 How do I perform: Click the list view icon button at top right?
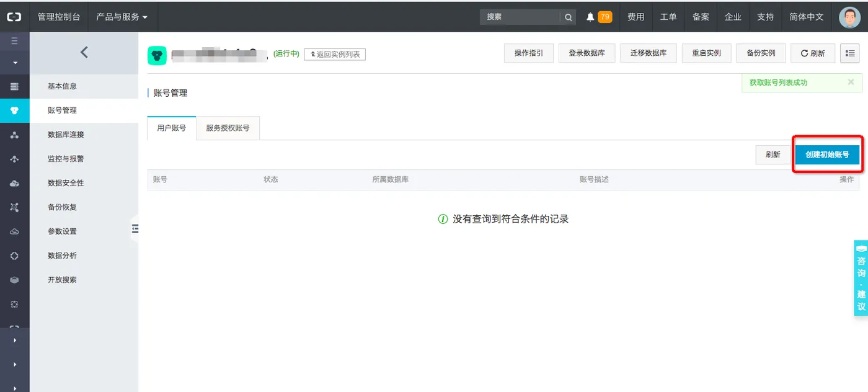[x=849, y=53]
